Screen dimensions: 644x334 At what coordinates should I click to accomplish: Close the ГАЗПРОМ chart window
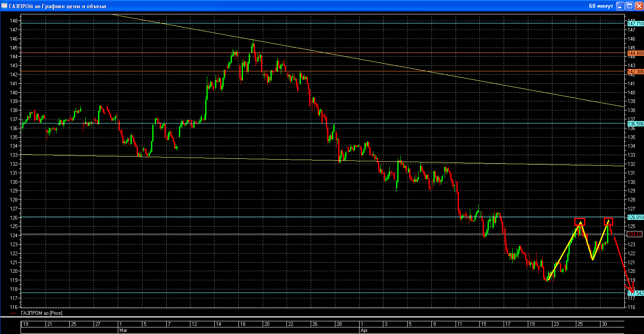[x=639, y=6]
